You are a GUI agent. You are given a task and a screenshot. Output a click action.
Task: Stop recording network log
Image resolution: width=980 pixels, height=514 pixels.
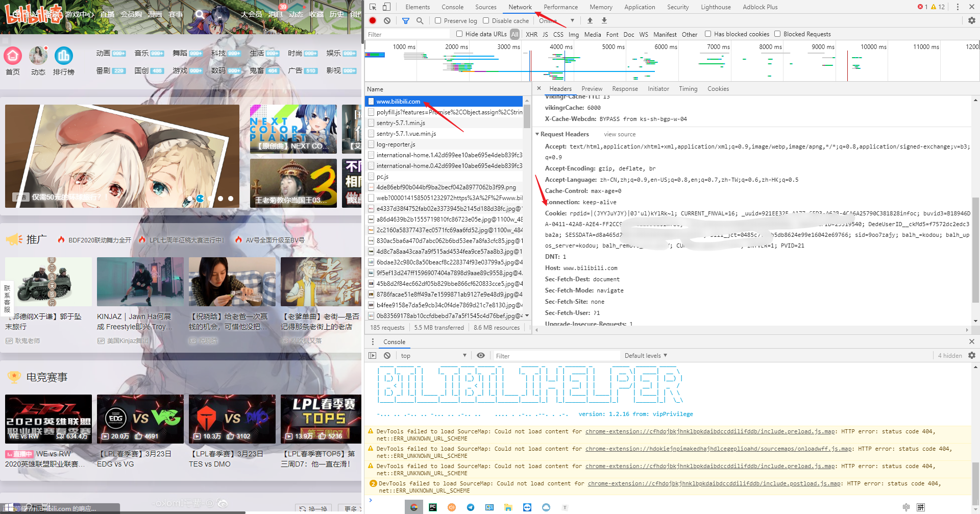click(x=373, y=20)
